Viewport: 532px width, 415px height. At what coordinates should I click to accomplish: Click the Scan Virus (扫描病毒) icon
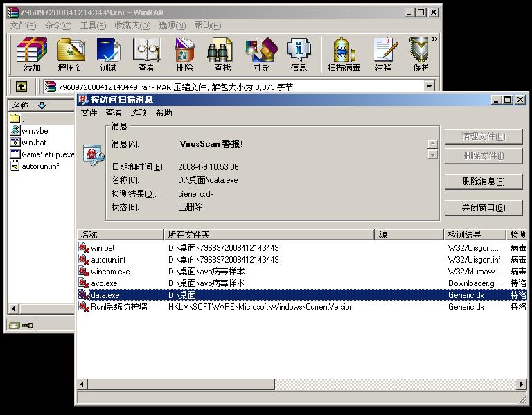pos(344,54)
